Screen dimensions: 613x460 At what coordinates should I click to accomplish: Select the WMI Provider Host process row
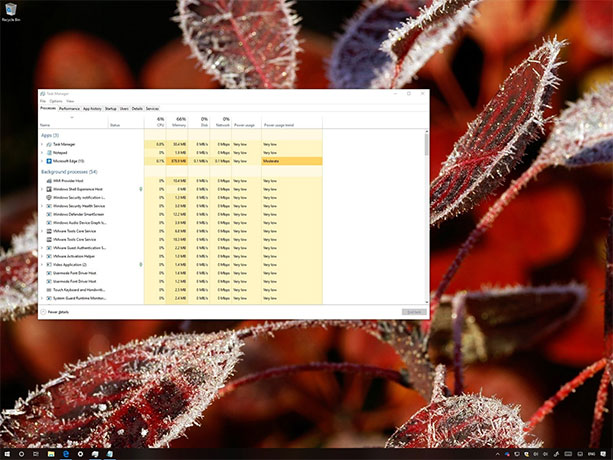pyautogui.click(x=181, y=181)
